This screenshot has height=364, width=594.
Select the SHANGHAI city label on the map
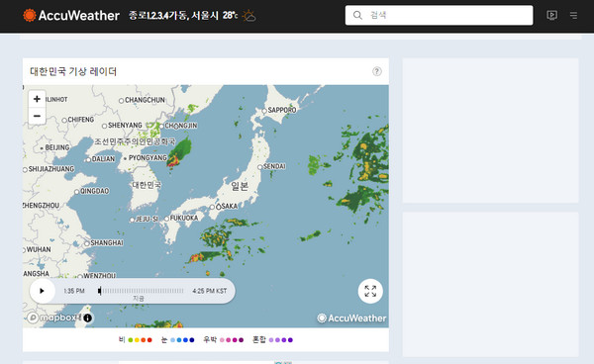107,243
